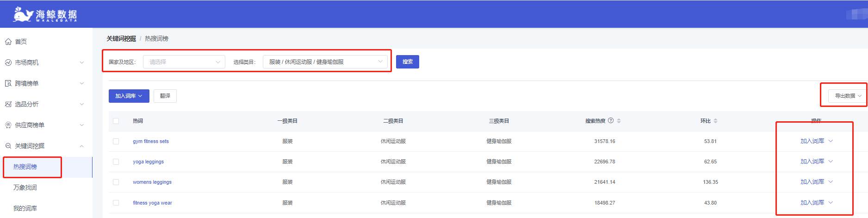Open the 导出数据 export dropdown
Viewport: 868px width, 218px height.
coord(848,96)
